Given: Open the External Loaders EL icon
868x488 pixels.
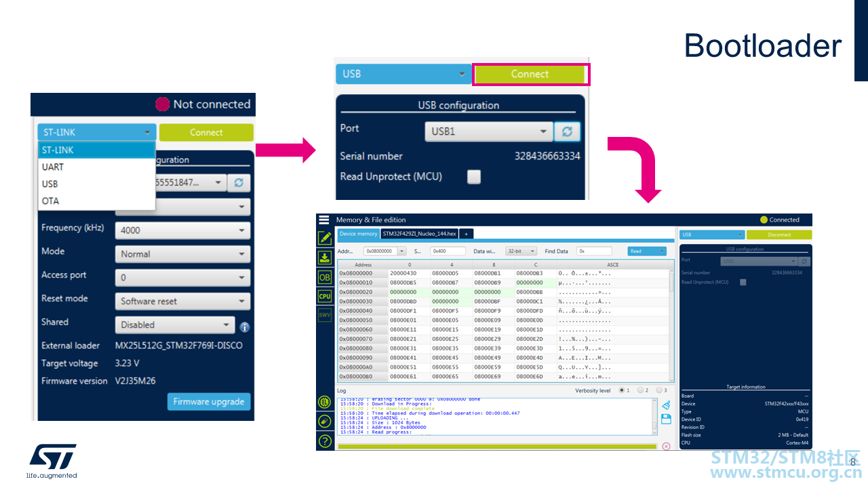Looking at the screenshot, I should 324,402.
